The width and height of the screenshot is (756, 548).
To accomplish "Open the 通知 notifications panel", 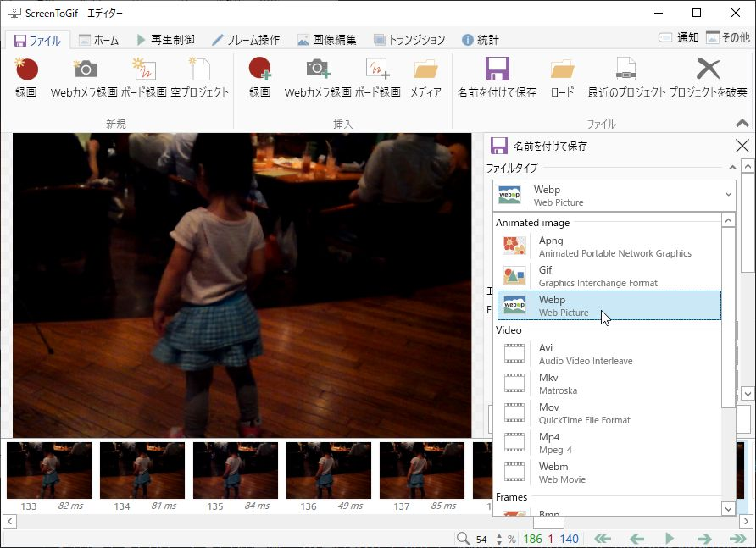I will tap(681, 37).
